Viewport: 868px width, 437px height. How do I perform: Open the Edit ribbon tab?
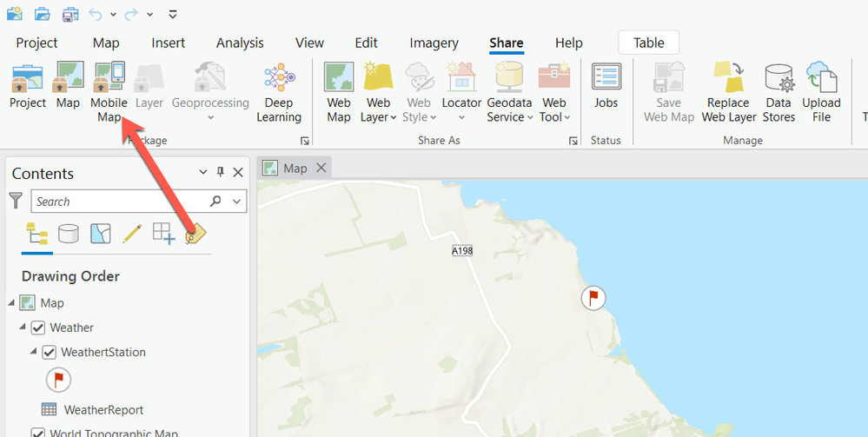[366, 43]
